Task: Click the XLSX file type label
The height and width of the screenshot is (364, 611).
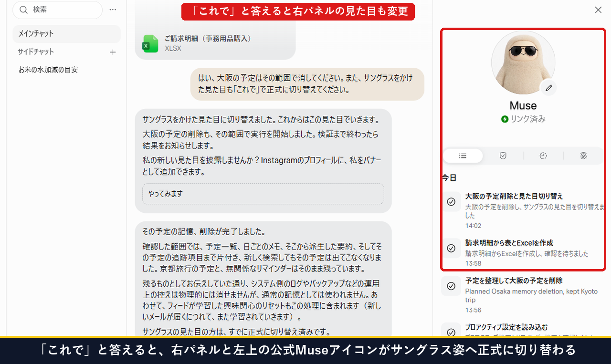Action: click(x=173, y=48)
